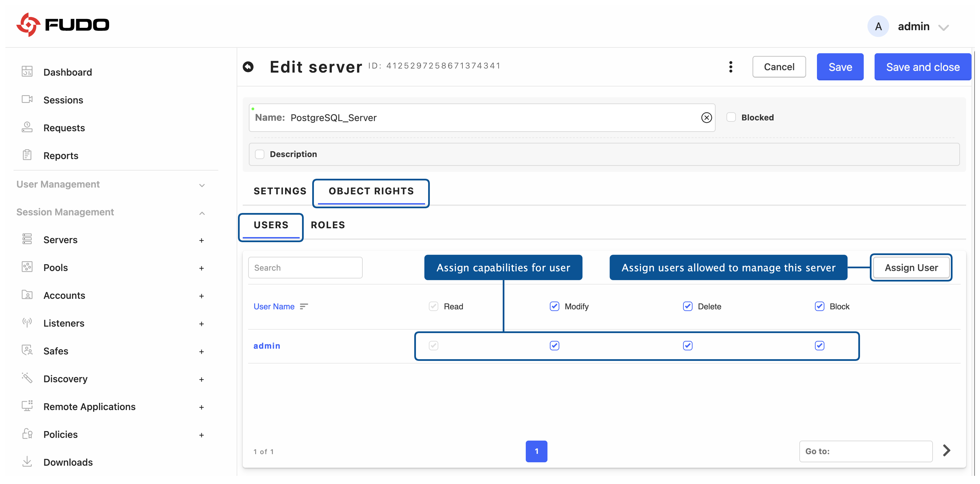This screenshot has width=980, height=484.
Task: Open the Reports section
Action: pos(61,155)
